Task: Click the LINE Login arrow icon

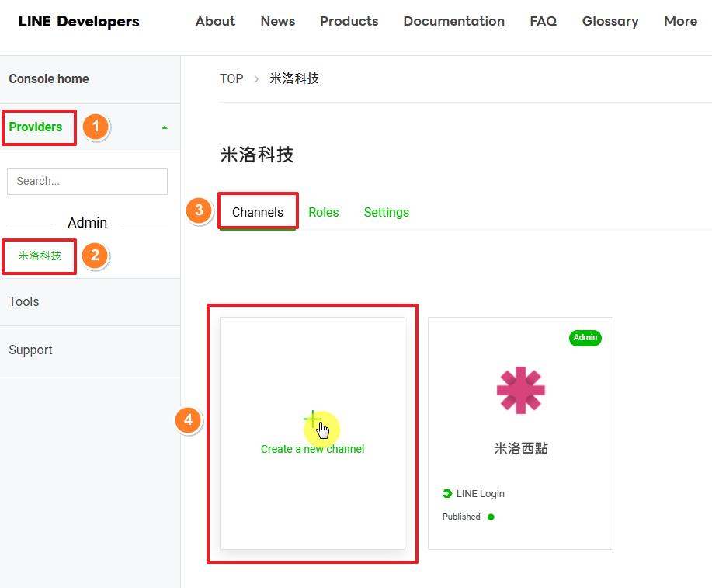Action: [x=447, y=494]
